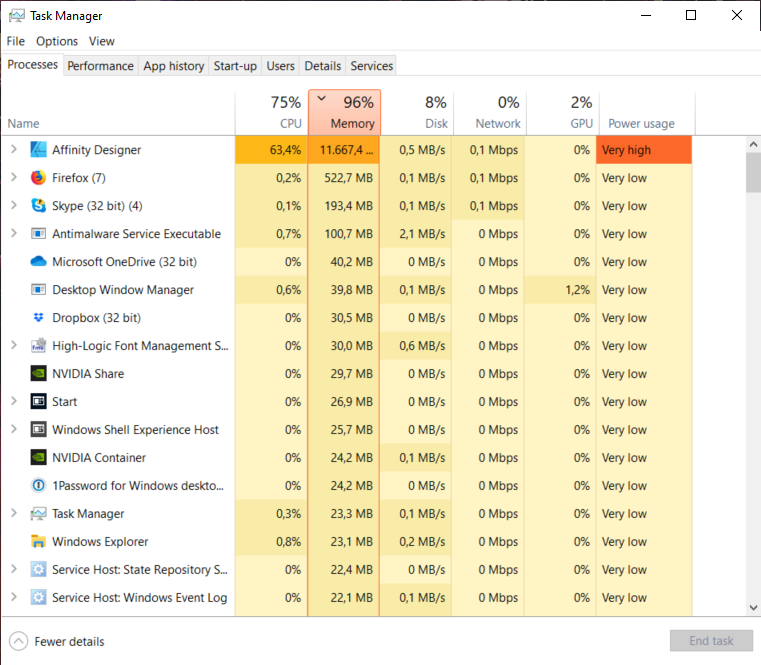
Task: Select the Processes tab
Action: tap(33, 65)
